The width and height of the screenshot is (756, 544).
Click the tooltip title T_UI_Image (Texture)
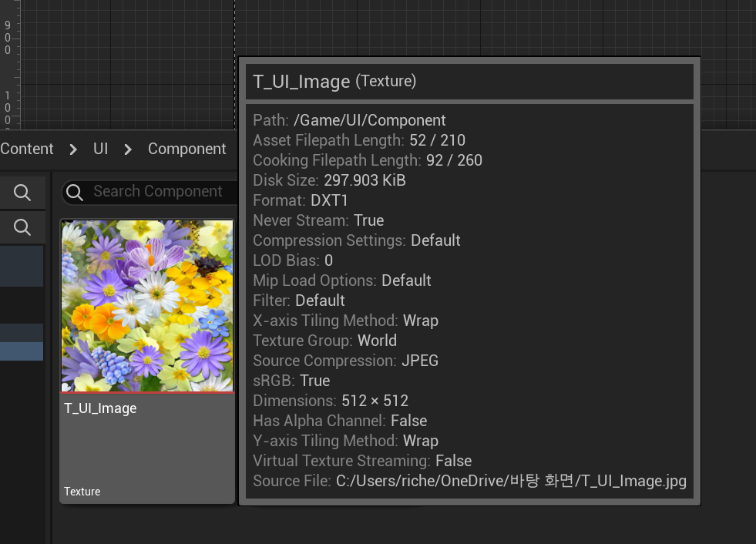[334, 81]
